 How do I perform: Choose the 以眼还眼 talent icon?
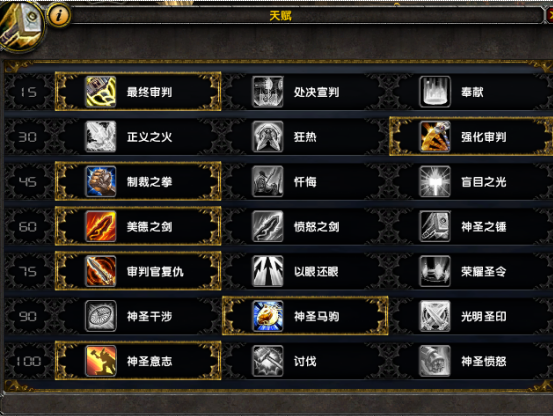coord(268,271)
